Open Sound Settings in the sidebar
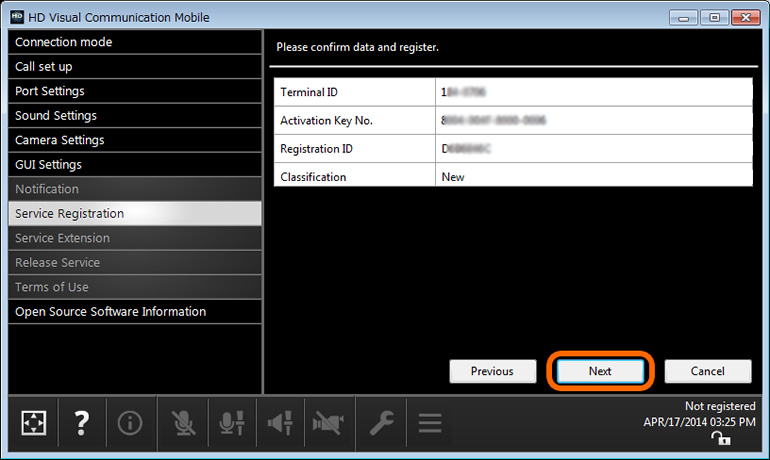This screenshot has height=460, width=770. pos(135,115)
